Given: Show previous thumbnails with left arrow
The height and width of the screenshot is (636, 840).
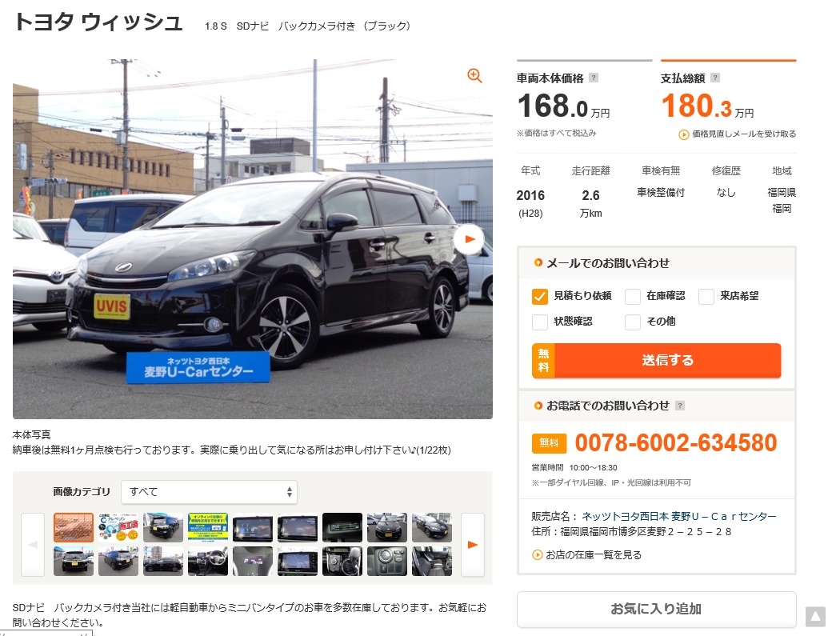Looking at the screenshot, I should (x=33, y=544).
